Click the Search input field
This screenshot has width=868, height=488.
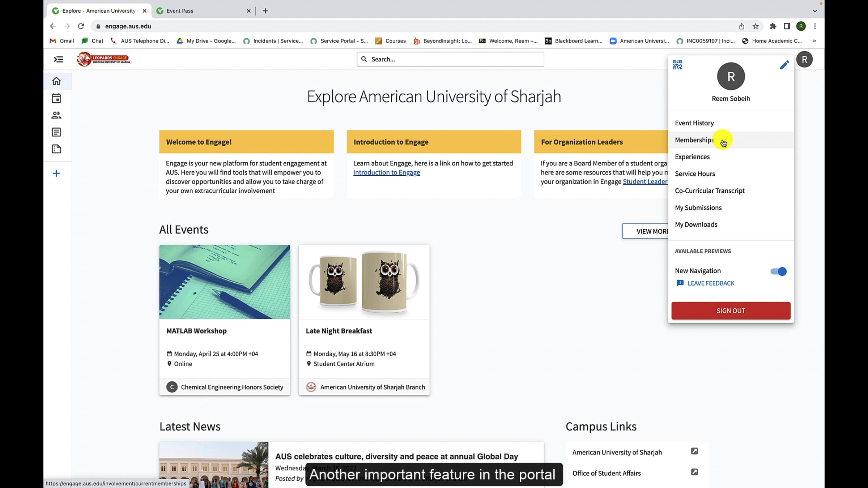[x=450, y=59]
